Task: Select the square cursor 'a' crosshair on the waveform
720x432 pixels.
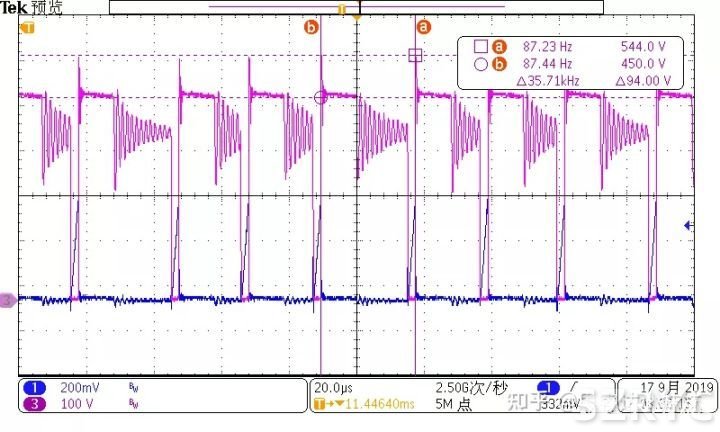Action: click(415, 56)
